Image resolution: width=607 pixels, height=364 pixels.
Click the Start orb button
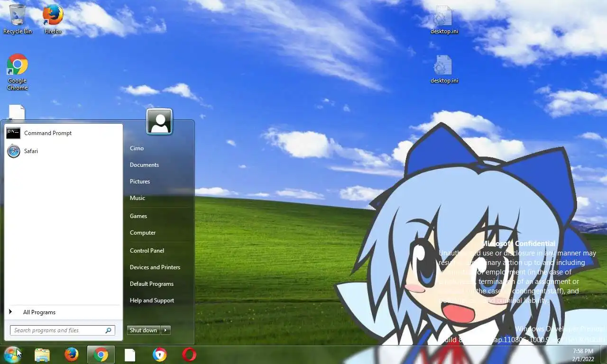click(12, 355)
